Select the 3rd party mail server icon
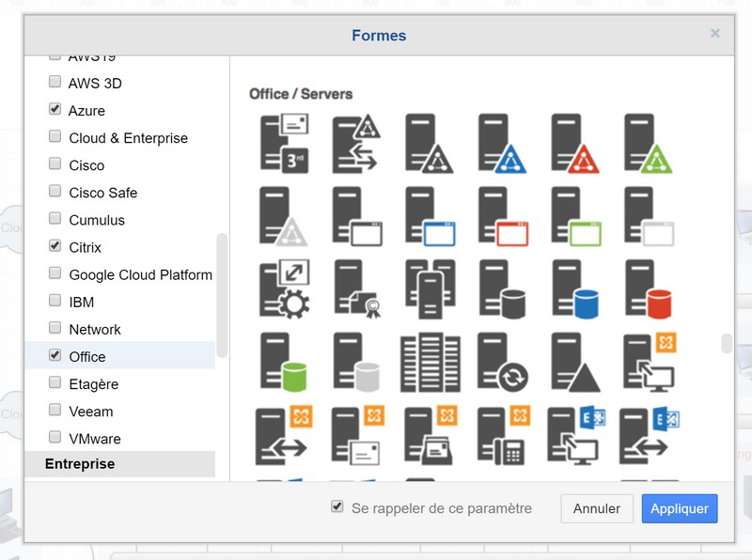752x560 pixels. coord(283,143)
